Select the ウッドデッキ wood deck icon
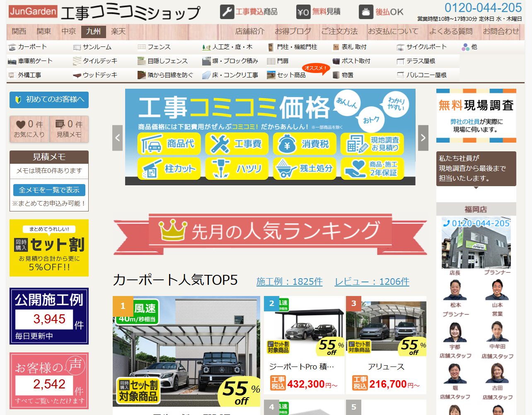 [x=76, y=75]
